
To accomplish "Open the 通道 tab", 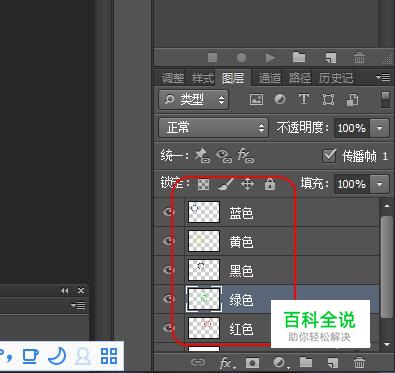I will [270, 78].
